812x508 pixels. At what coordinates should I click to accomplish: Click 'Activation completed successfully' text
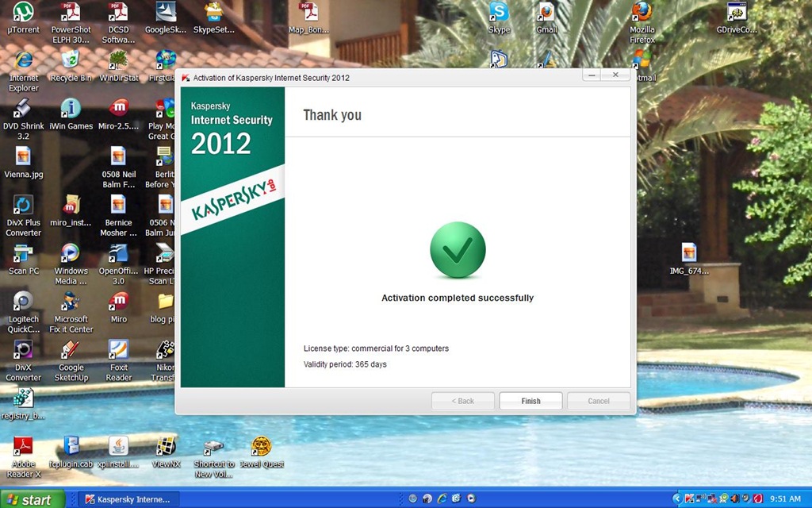458,298
